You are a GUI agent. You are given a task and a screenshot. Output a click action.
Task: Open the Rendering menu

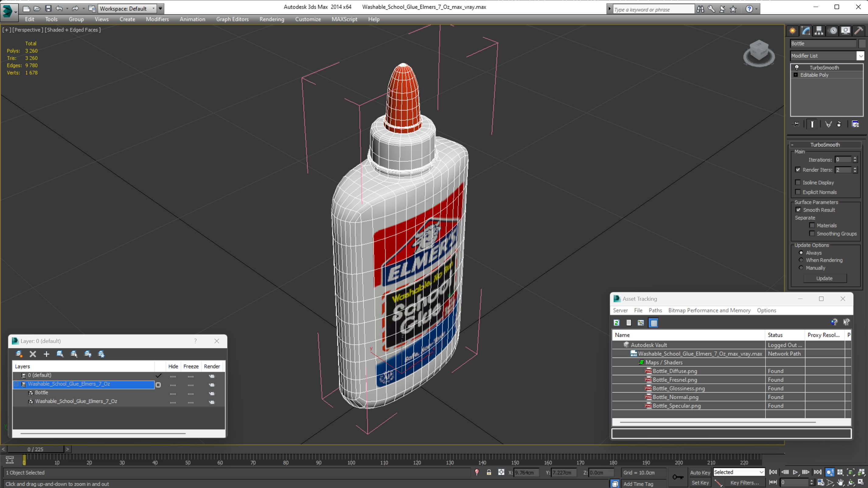(x=272, y=19)
